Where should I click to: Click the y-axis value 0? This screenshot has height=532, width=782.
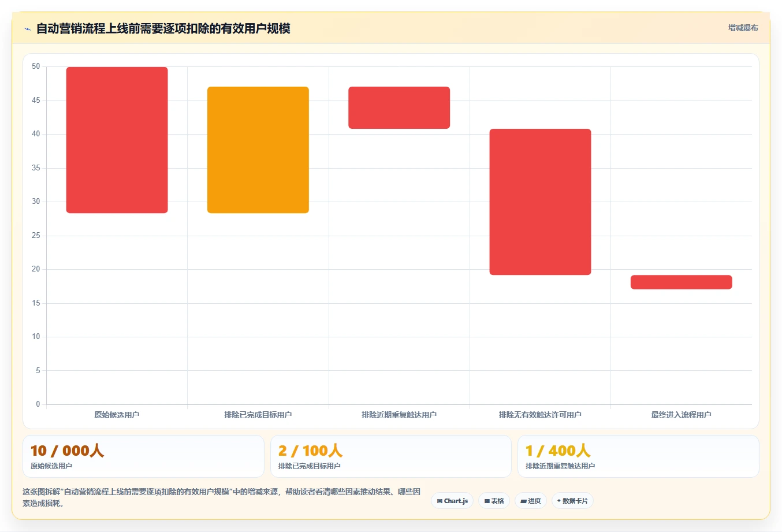pyautogui.click(x=38, y=404)
